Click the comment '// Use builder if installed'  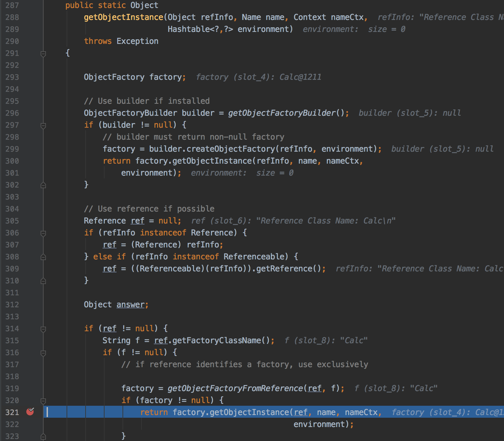click(147, 101)
